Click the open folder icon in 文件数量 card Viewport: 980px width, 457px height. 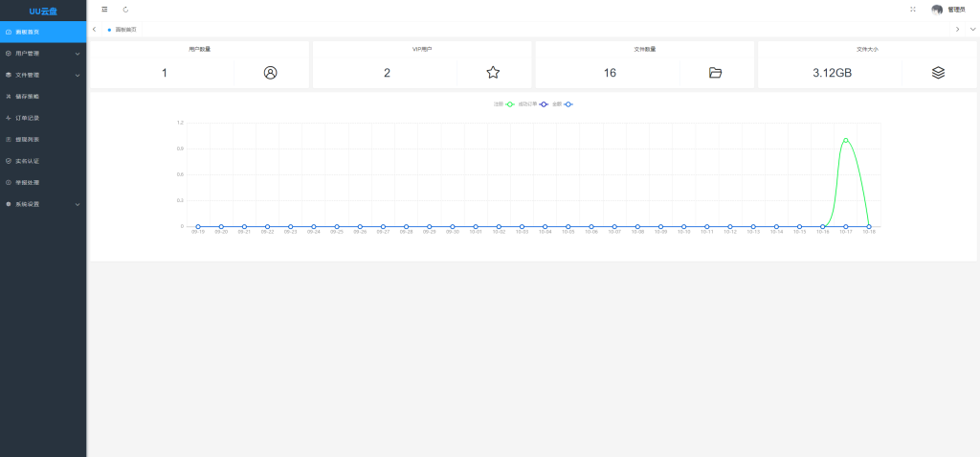[x=716, y=73]
